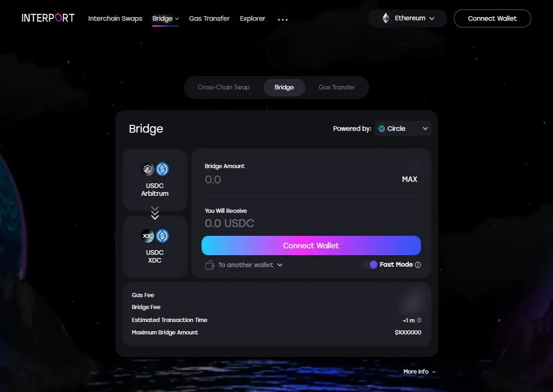
Task: Click the 'Estimated Transaction Time' label
Action: click(x=170, y=320)
